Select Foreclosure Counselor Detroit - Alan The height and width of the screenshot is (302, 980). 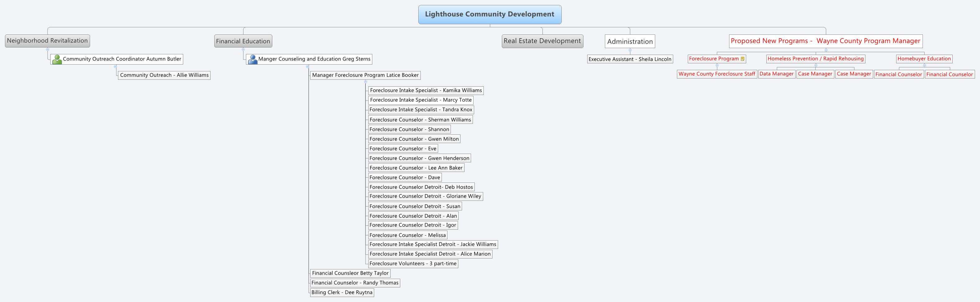(x=413, y=216)
